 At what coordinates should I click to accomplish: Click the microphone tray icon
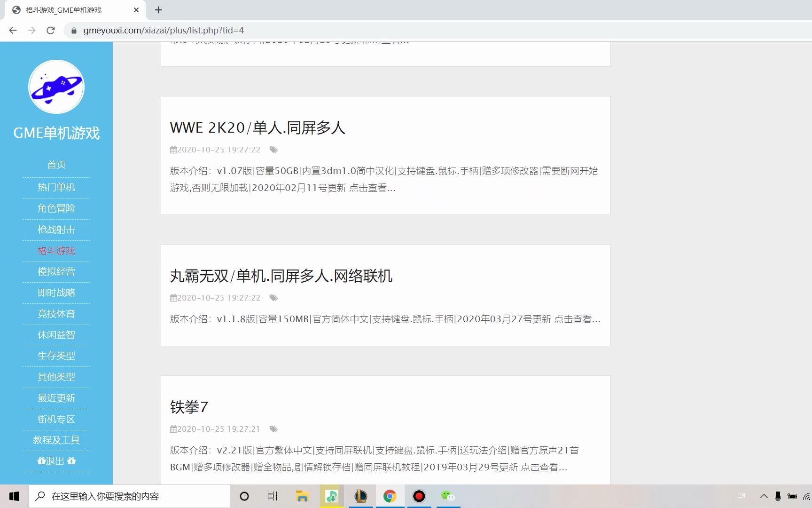(x=778, y=496)
